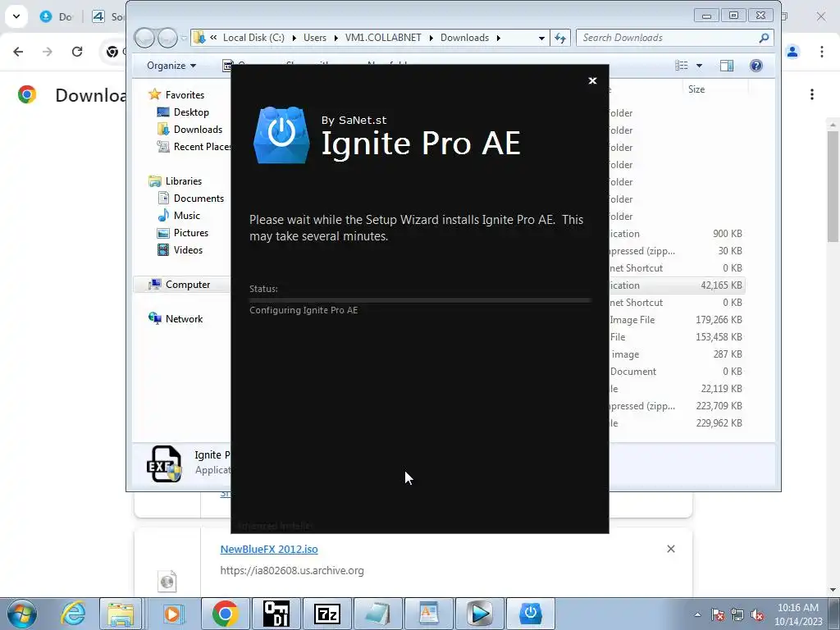Open the 7-Zip taskbar button

pos(327,614)
